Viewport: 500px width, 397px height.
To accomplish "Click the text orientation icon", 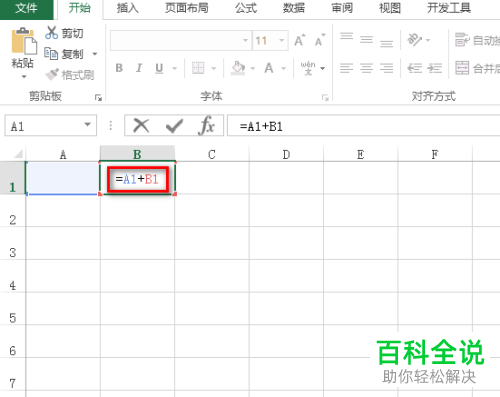I will coord(415,40).
